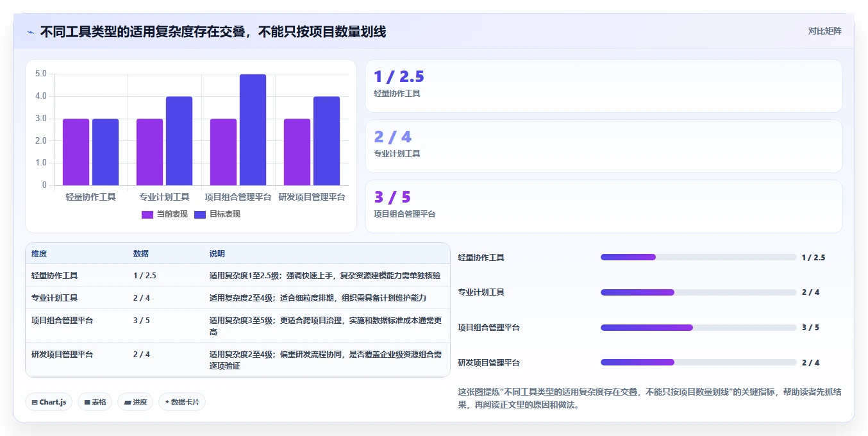Image resolution: width=868 pixels, height=436 pixels.
Task: Click 研发项目管理平台 chart axis label
Action: tap(312, 197)
